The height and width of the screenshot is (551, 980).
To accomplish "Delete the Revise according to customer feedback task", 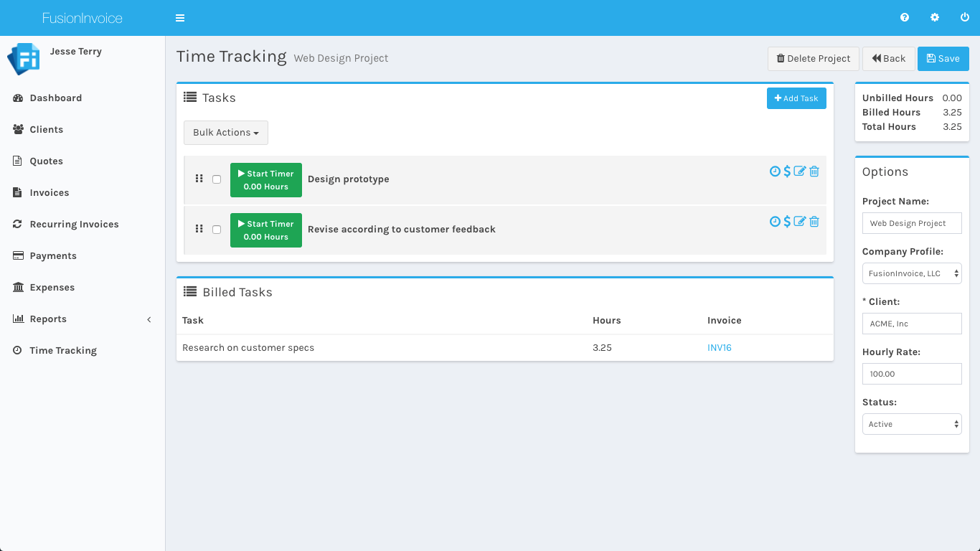I will [814, 222].
